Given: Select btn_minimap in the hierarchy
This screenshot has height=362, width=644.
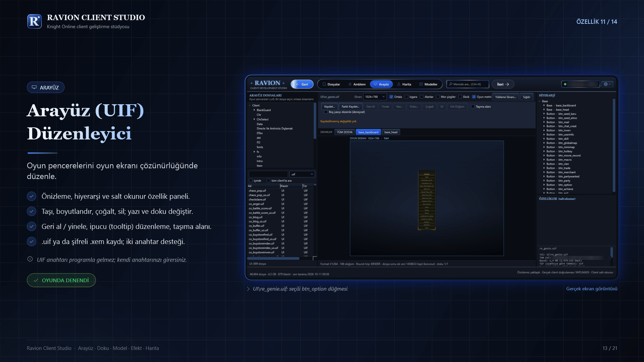Looking at the screenshot, I should pos(566,147).
